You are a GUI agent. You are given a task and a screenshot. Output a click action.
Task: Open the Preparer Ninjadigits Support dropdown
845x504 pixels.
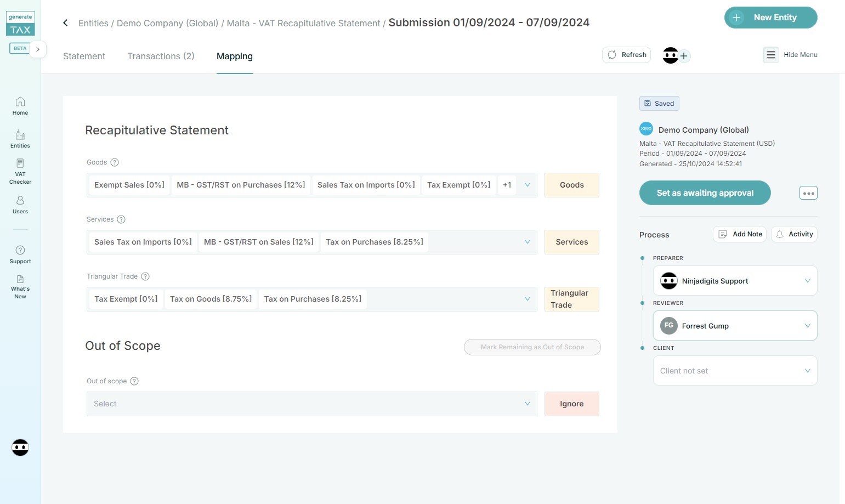coord(735,281)
